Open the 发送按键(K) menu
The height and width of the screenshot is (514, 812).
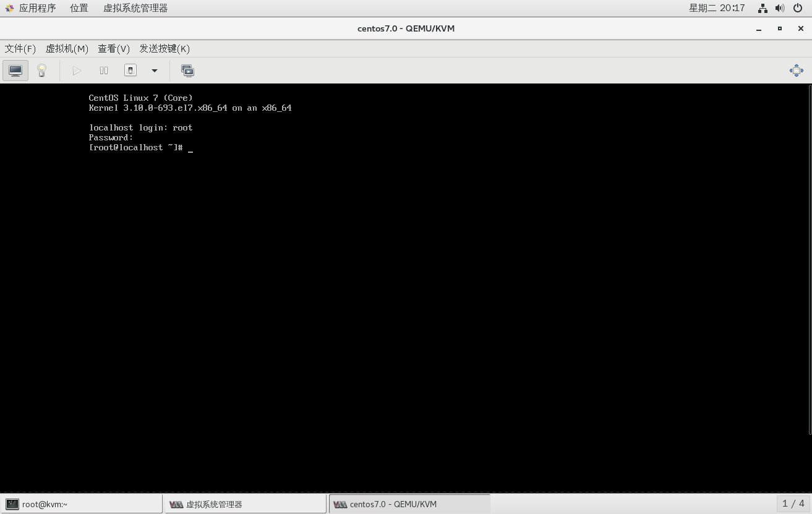[165, 49]
